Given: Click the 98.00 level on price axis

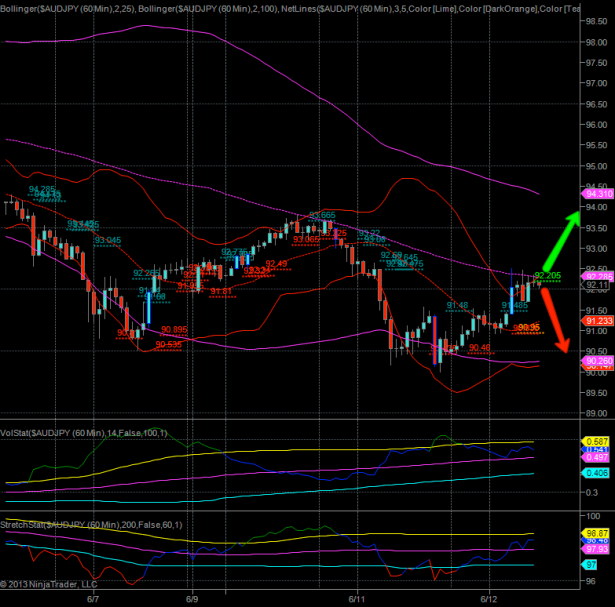Looking at the screenshot, I should (597, 42).
